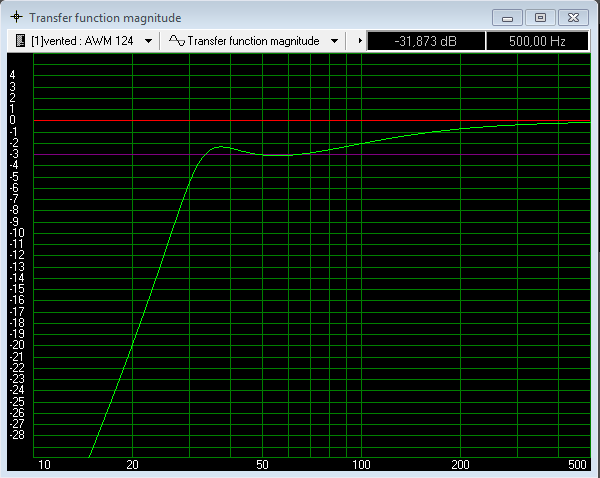Click the -28 label on the dB axis
Image resolution: width=600 pixels, height=478 pixels.
[17, 435]
